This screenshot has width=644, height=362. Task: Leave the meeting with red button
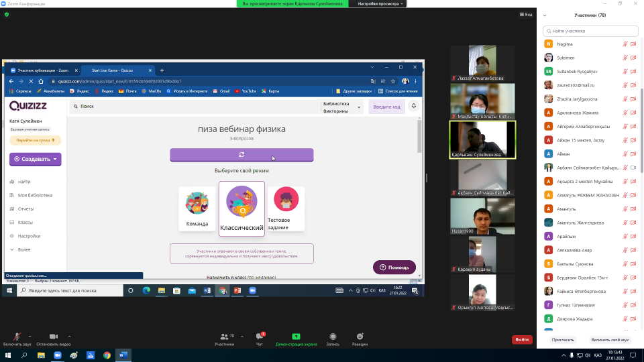pos(522,339)
